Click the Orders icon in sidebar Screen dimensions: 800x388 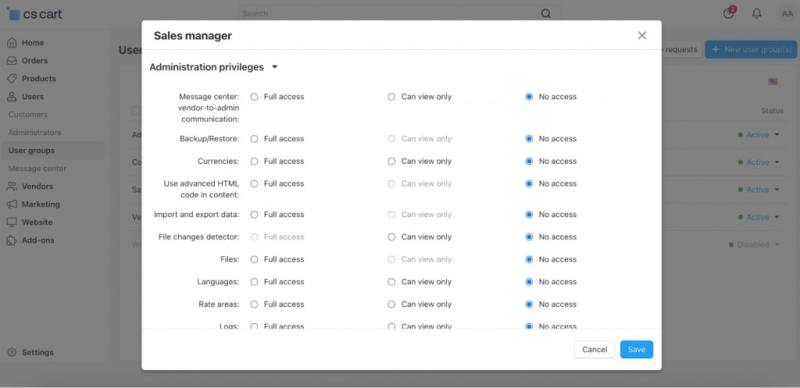(x=12, y=61)
